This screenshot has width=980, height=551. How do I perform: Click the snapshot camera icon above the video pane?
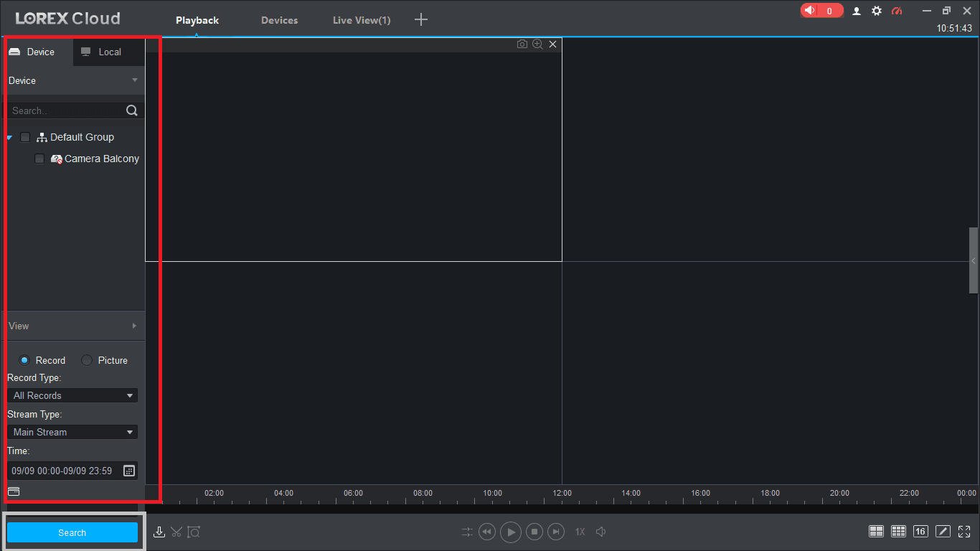pos(522,44)
